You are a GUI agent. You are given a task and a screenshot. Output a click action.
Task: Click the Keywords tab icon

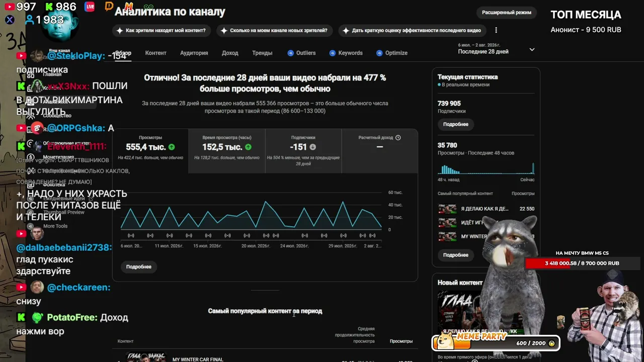[x=332, y=53]
